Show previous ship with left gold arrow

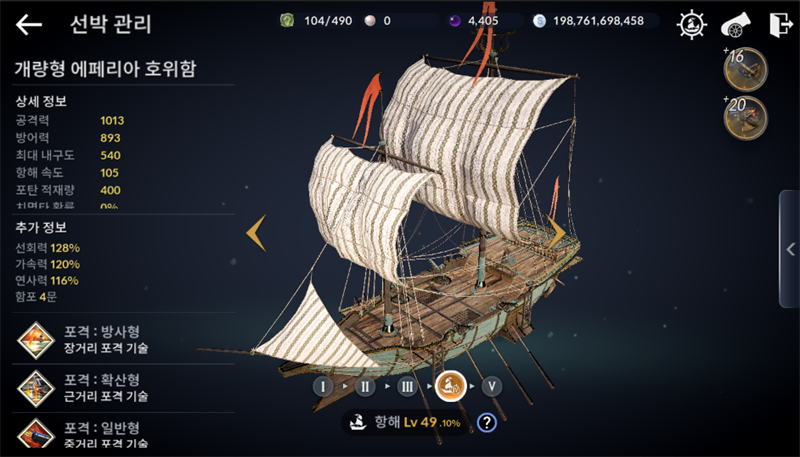point(256,233)
